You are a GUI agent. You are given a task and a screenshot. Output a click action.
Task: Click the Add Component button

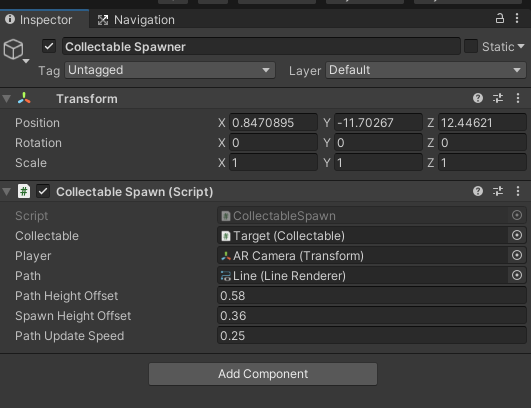tap(263, 374)
